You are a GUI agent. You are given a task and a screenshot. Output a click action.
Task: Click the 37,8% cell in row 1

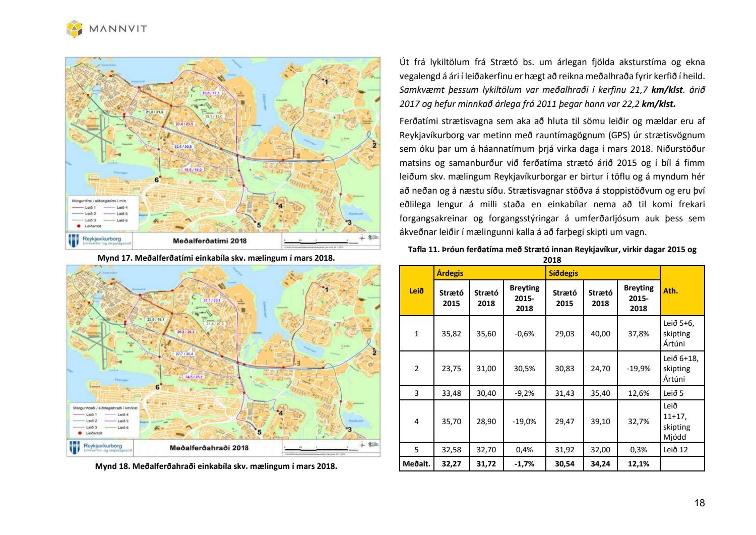[x=638, y=334]
